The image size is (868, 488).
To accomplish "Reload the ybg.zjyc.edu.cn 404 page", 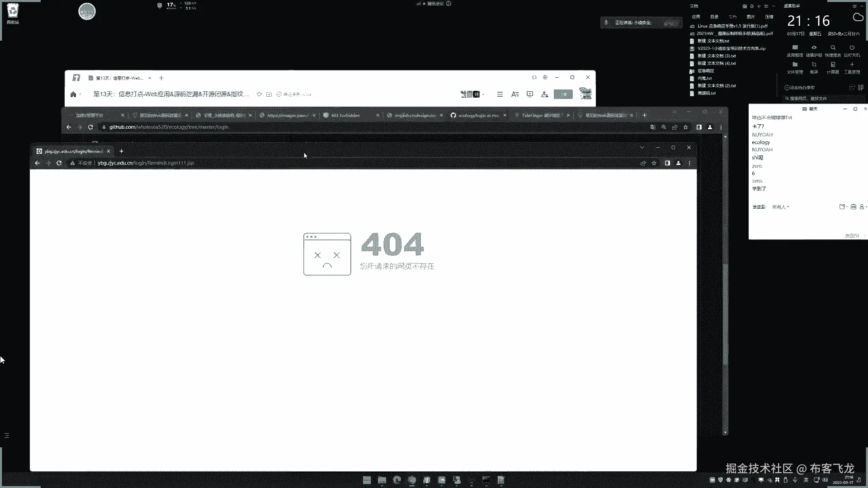I will tap(59, 163).
